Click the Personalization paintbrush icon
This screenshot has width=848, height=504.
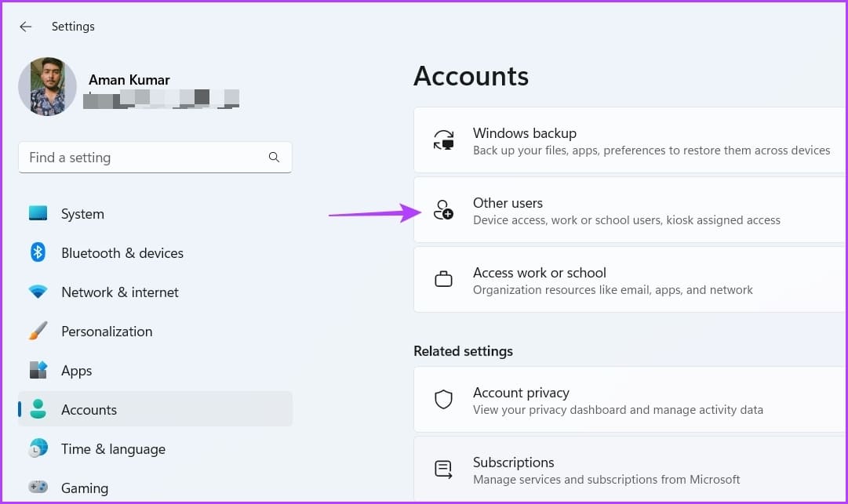(x=38, y=331)
